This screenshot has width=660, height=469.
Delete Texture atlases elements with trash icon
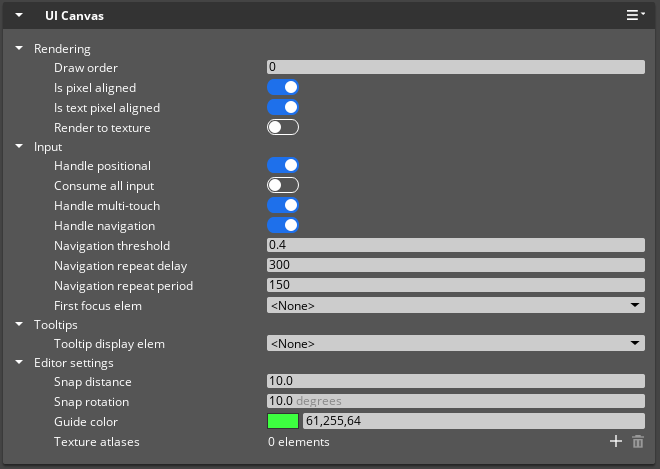click(638, 441)
